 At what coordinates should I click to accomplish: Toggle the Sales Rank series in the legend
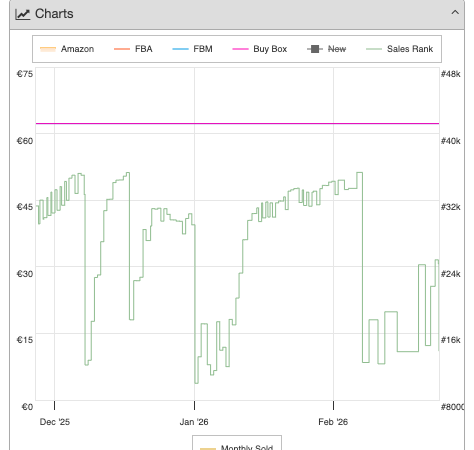(400, 49)
